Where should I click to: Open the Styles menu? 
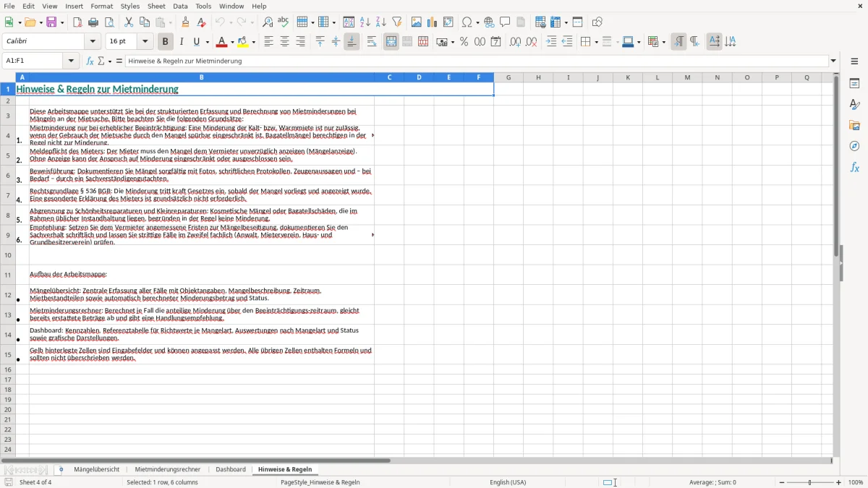coord(130,6)
